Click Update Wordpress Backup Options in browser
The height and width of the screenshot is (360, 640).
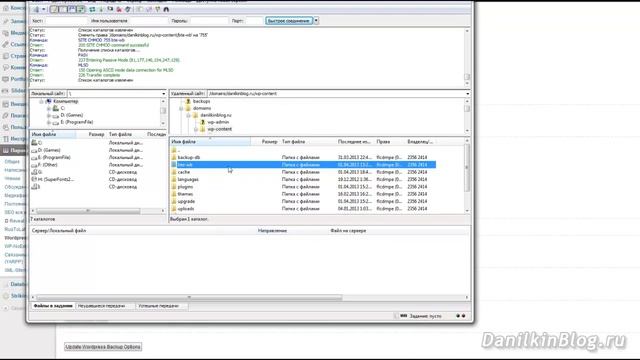click(103, 347)
